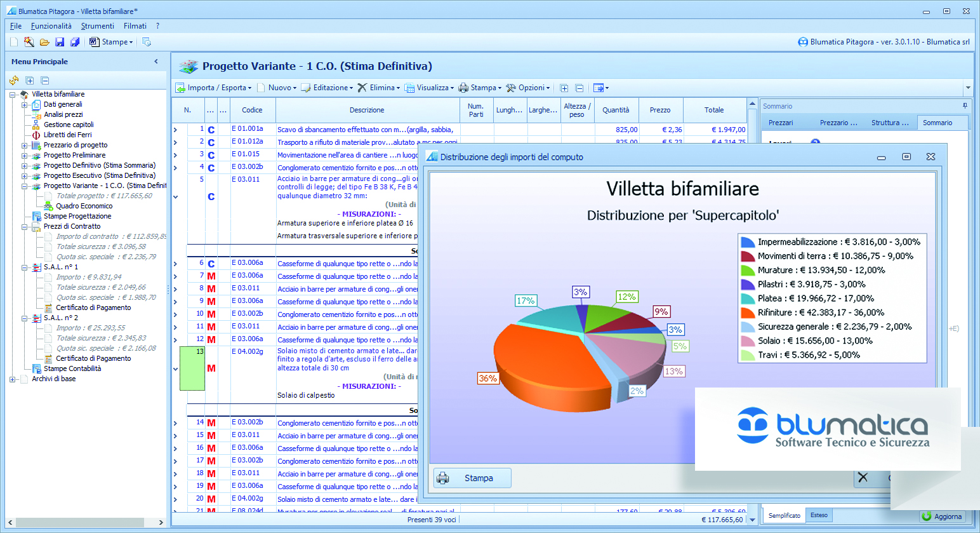The height and width of the screenshot is (533, 980).
Task: Expand the Archivi di base node
Action: (x=13, y=379)
